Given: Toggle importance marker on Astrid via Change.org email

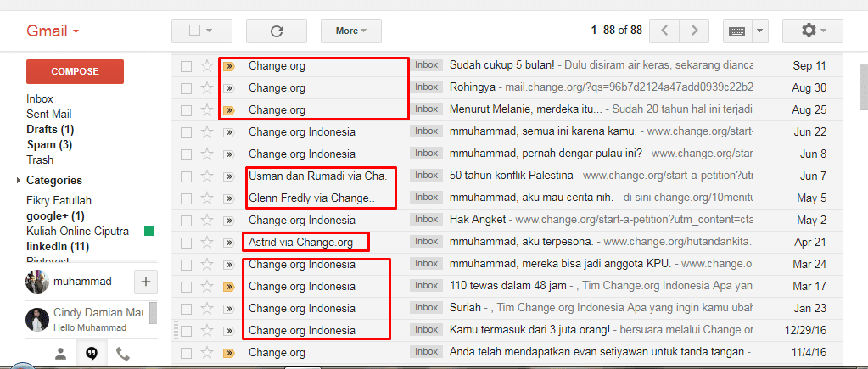Looking at the screenshot, I should coord(228,243).
